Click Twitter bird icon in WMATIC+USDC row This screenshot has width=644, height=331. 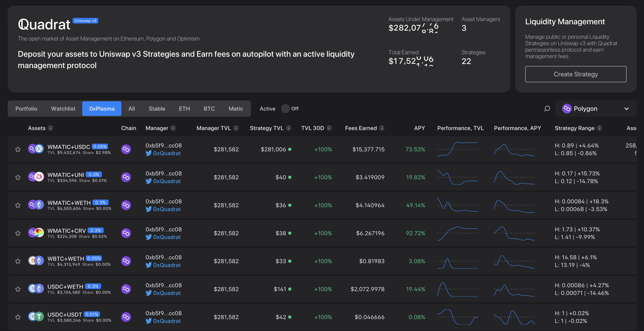pos(149,153)
